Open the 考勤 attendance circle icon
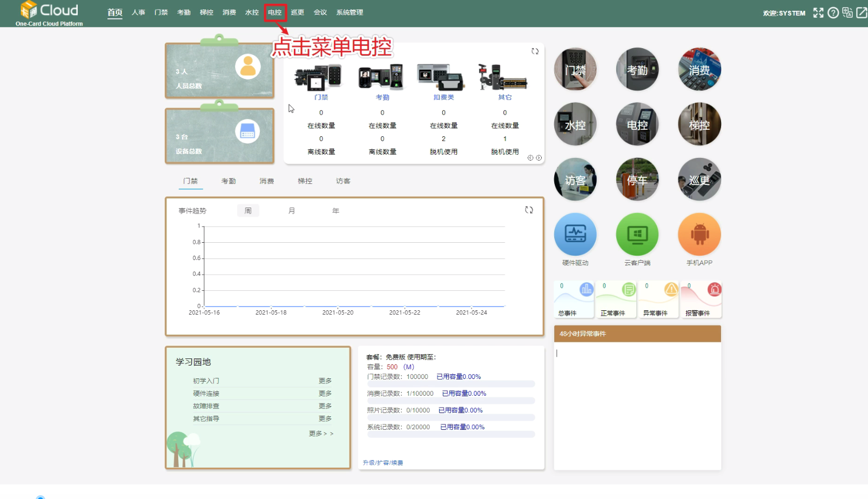Viewport: 868px width, 499px height. tap(637, 69)
